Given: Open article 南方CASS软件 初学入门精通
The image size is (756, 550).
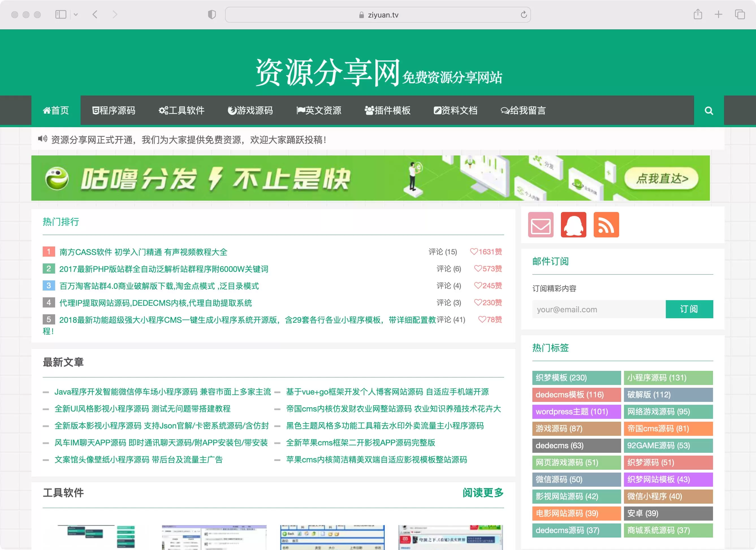Looking at the screenshot, I should tap(143, 252).
